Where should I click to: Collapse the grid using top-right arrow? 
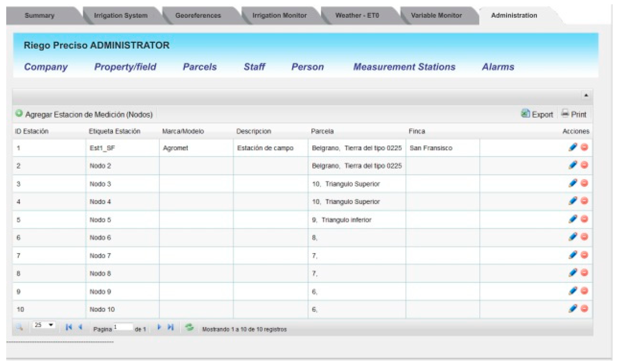tap(586, 95)
